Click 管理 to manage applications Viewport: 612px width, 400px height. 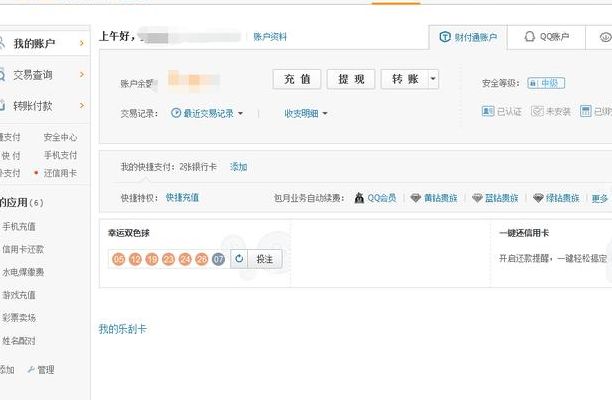pos(46,370)
